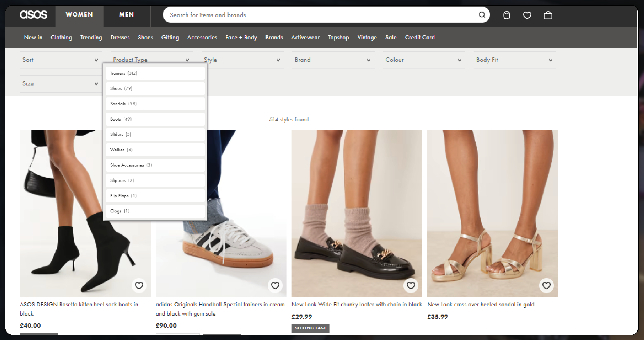Viewport: 644px width, 340px height.
Task: Open the Face + Body menu
Action: point(241,37)
